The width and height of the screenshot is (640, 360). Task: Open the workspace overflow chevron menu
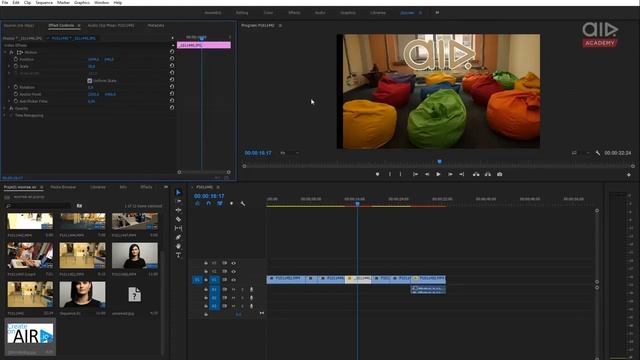point(437,13)
